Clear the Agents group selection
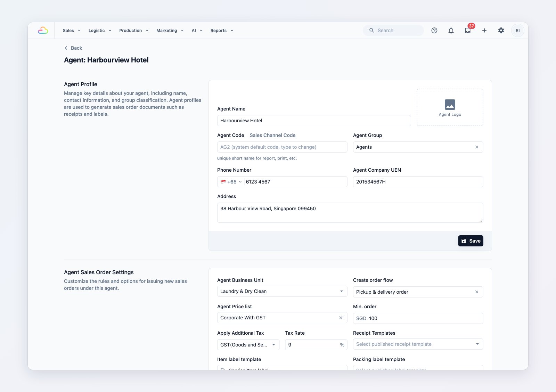556x392 pixels. tap(477, 147)
